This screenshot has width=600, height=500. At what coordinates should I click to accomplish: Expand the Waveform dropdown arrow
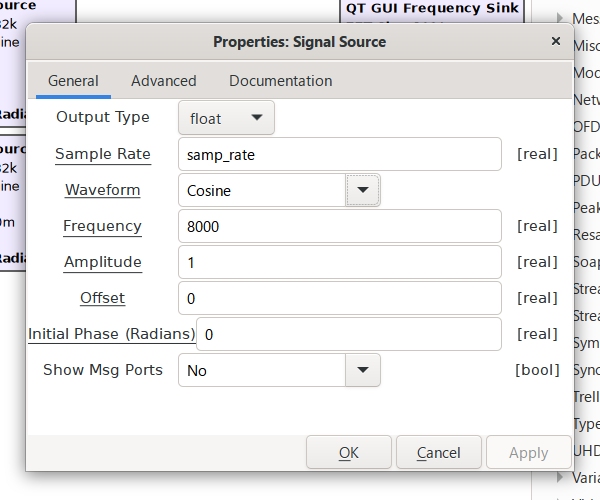363,189
